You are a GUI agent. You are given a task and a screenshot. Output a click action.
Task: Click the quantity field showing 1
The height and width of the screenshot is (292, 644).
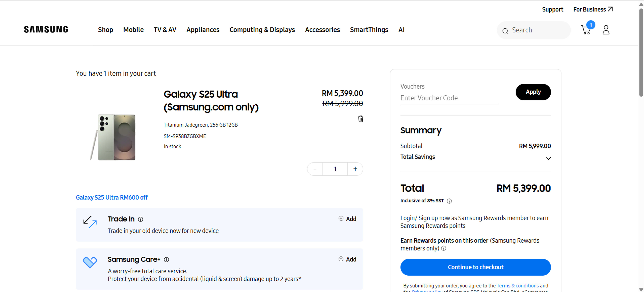click(x=335, y=169)
